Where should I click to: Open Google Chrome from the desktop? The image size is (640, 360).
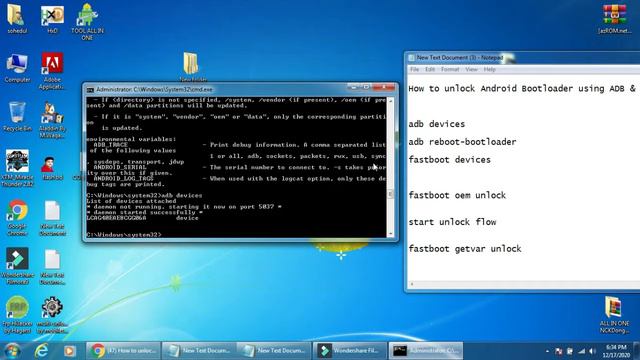coord(17,218)
